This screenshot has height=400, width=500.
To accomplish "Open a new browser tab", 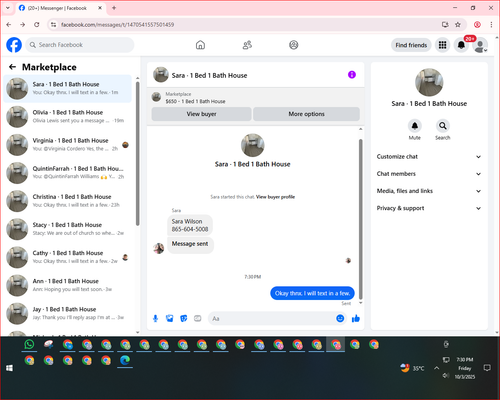I will tap(114, 8).
